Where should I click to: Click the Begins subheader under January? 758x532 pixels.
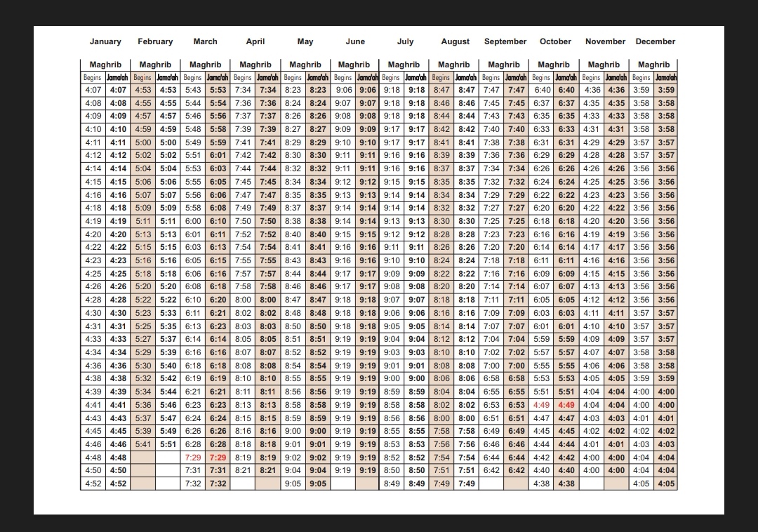(93, 77)
